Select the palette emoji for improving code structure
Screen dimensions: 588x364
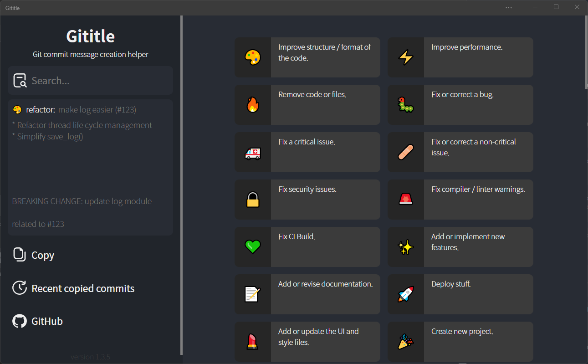click(253, 57)
